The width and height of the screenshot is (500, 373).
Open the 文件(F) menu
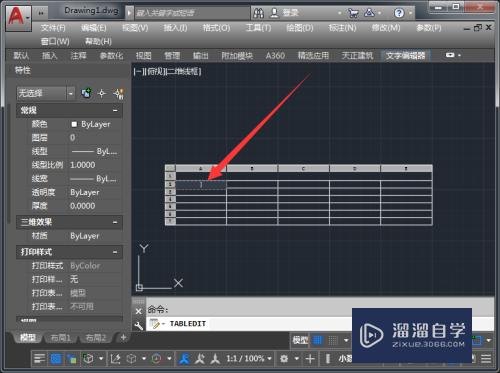[x=53, y=28]
